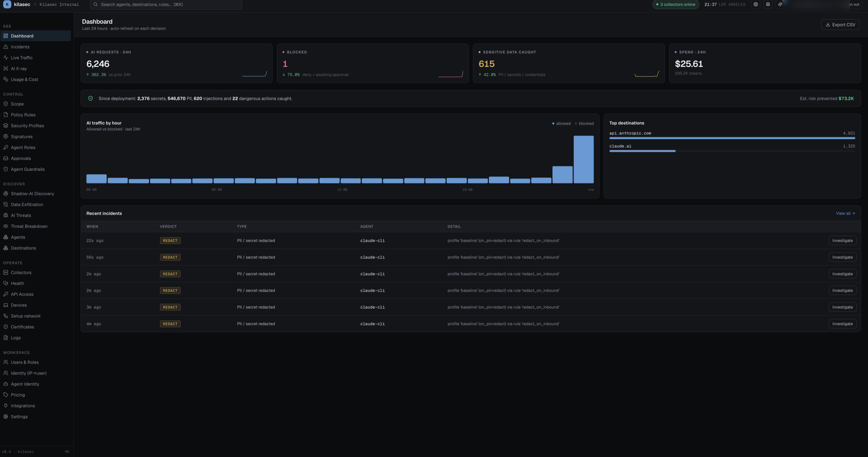Click the Signatures fingerprint icon

(6, 136)
